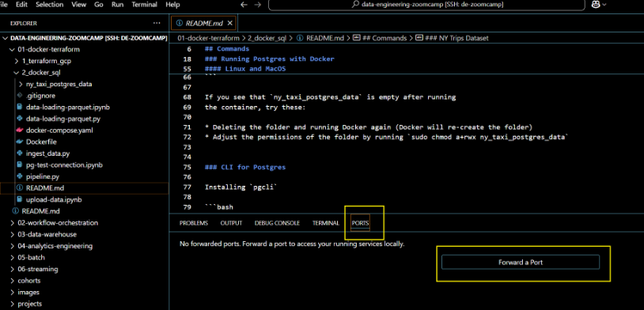The width and height of the screenshot is (644, 310).
Task: Open the Selection menu
Action: 49,5
